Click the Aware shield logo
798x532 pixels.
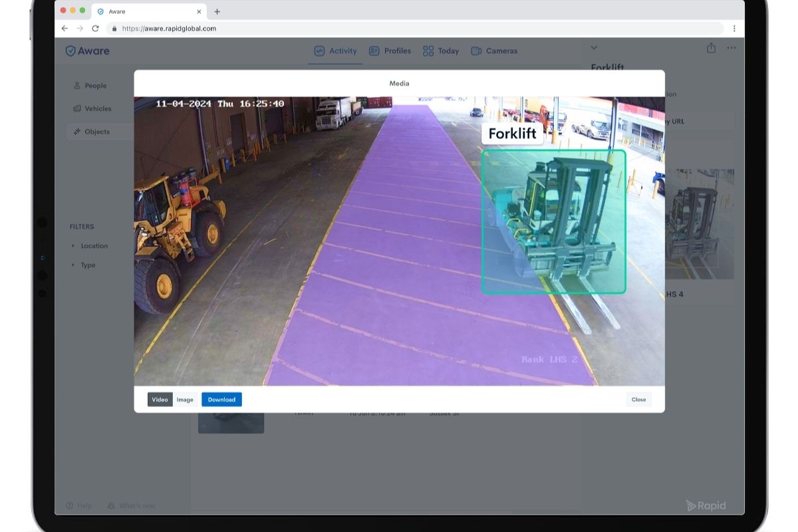coord(71,51)
